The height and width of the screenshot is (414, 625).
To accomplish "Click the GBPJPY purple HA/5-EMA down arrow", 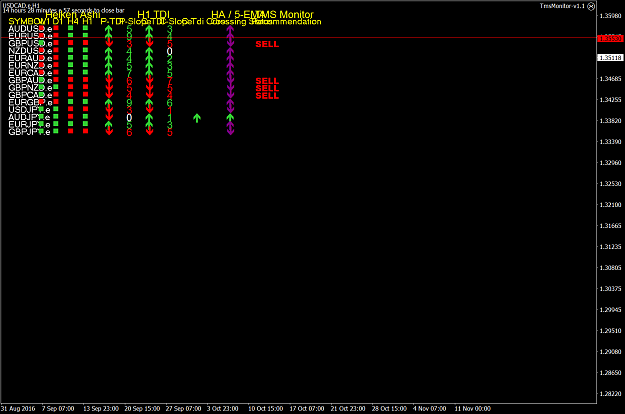I will [x=230, y=131].
